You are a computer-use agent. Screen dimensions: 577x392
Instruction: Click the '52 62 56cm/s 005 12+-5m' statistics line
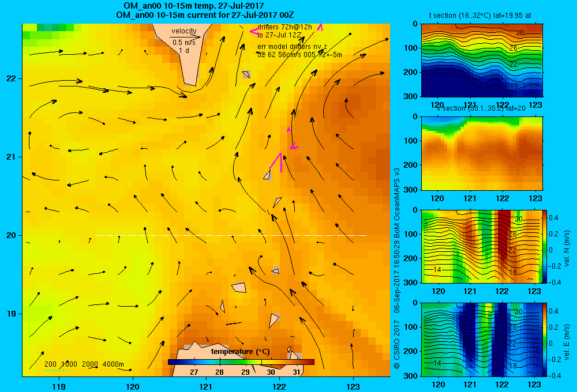tap(299, 55)
